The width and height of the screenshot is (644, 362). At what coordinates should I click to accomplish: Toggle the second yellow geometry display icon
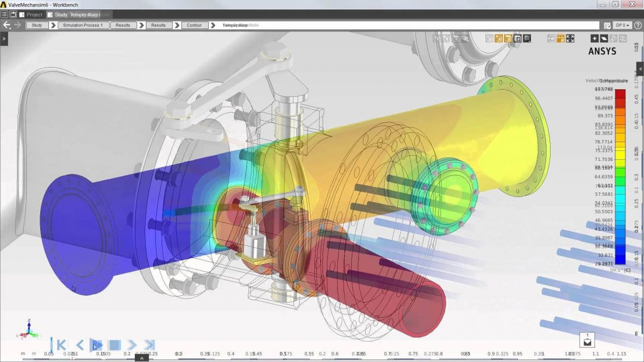(508, 38)
